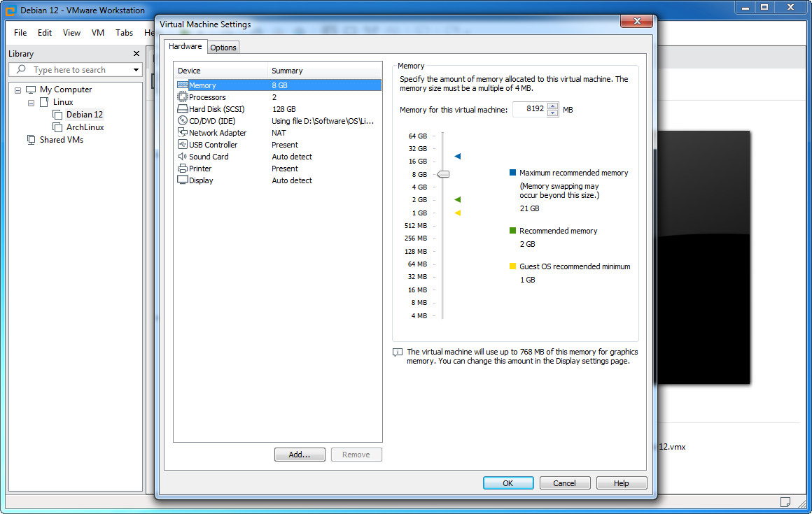Select the USB Controller icon

(182, 144)
